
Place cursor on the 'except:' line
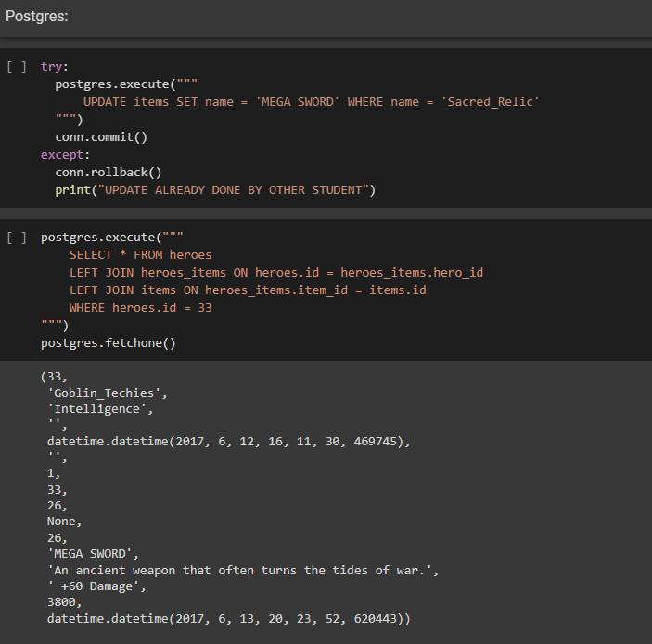(x=65, y=155)
